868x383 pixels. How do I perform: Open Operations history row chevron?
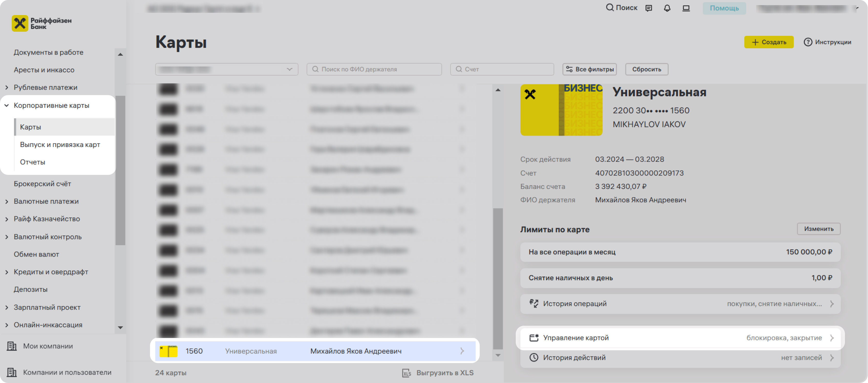[x=832, y=304]
